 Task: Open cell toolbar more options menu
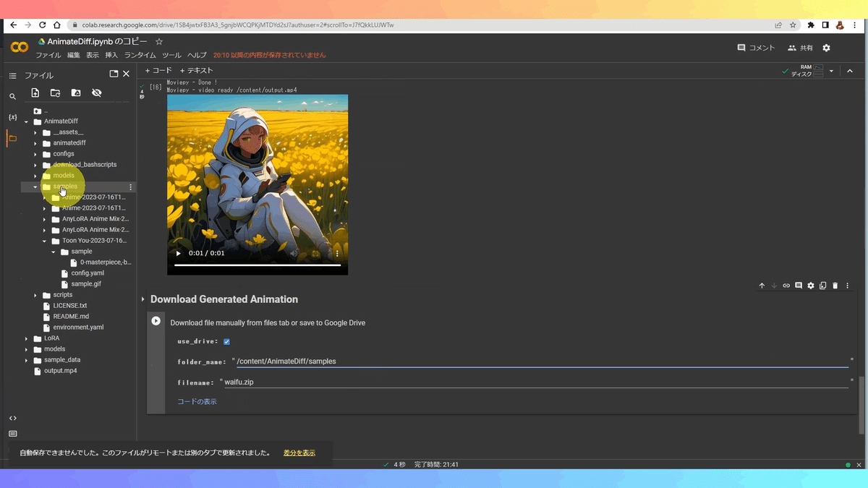click(848, 286)
